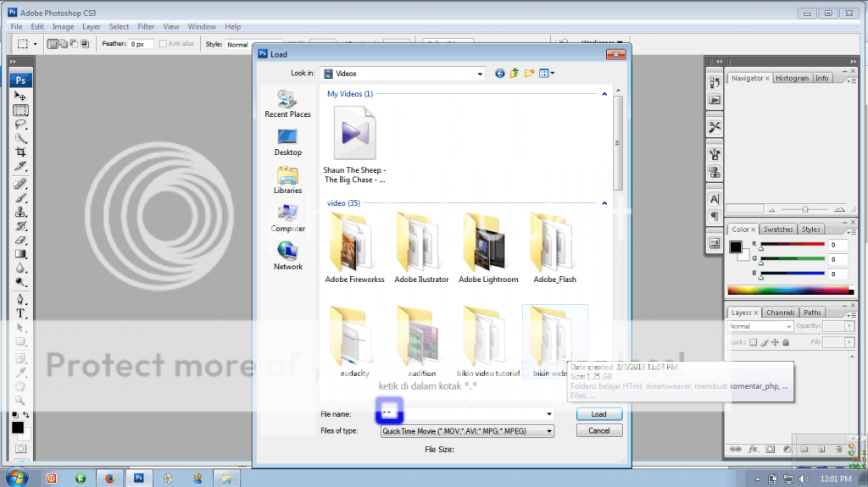Click the Cancel button

click(599, 430)
